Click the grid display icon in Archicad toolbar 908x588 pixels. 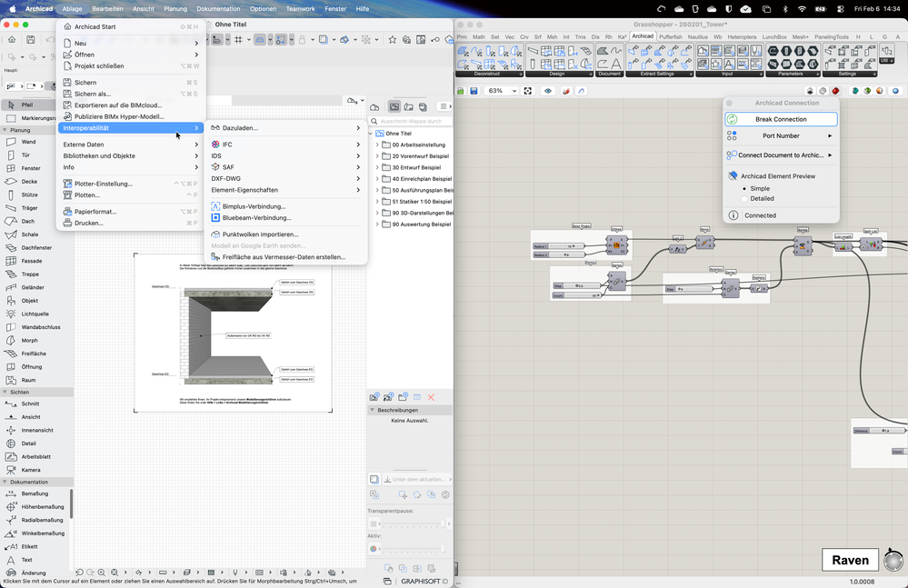tap(238, 39)
